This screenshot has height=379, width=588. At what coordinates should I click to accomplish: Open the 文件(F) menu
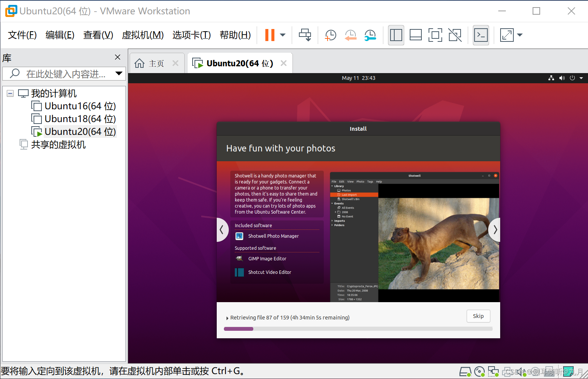click(x=22, y=35)
